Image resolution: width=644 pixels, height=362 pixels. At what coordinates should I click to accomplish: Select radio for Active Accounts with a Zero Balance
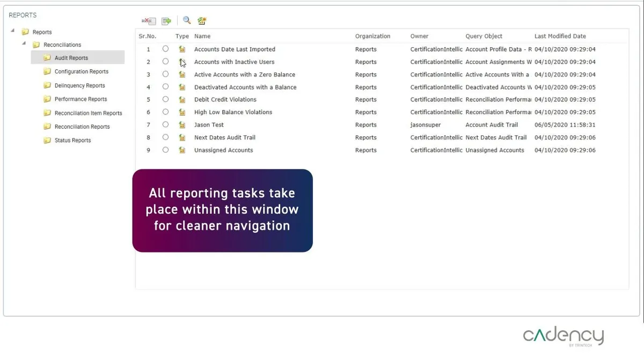coord(165,74)
